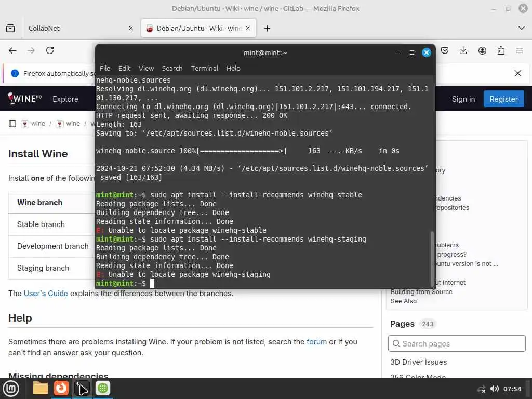Click the info icon in notification bar
Screen dimensions: 532x399
coord(15,73)
